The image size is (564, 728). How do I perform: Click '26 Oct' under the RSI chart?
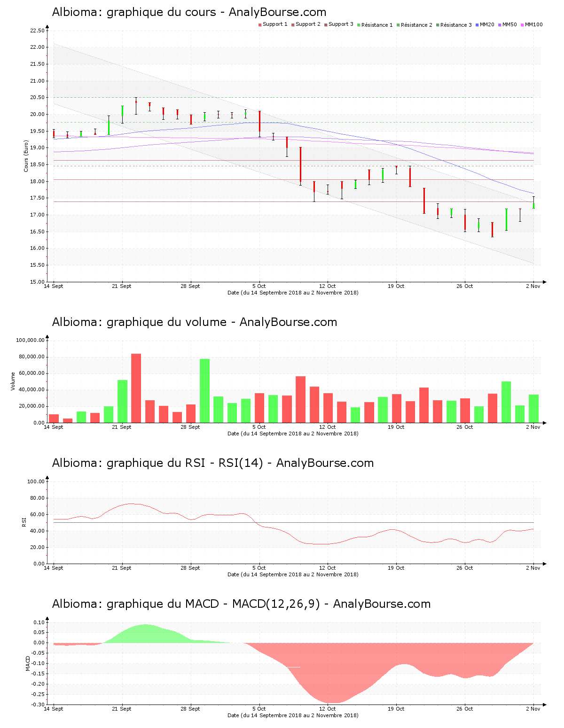click(465, 568)
